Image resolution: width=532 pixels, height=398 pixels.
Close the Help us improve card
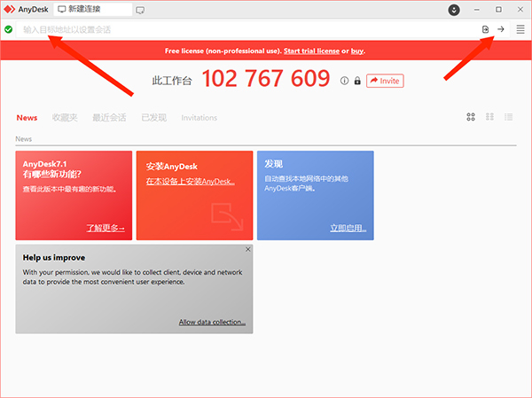coord(248,249)
